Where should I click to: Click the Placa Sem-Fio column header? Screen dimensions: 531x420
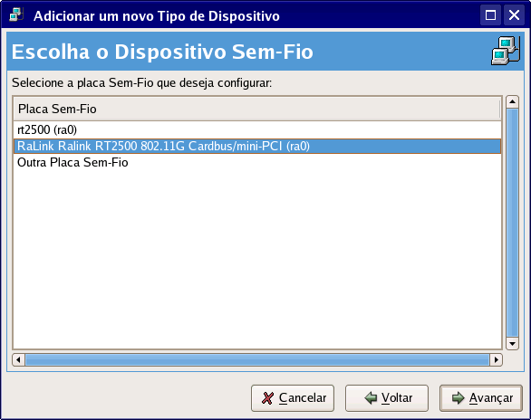[x=256, y=109]
